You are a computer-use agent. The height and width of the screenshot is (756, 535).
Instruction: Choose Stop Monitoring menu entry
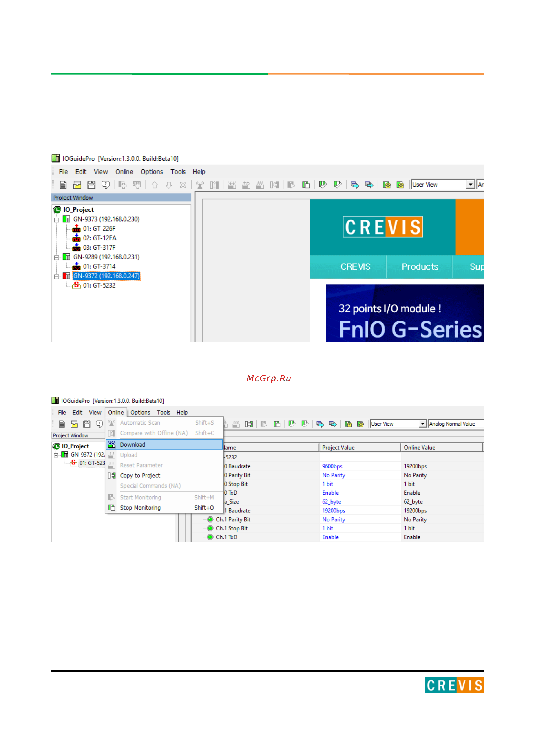(164, 508)
